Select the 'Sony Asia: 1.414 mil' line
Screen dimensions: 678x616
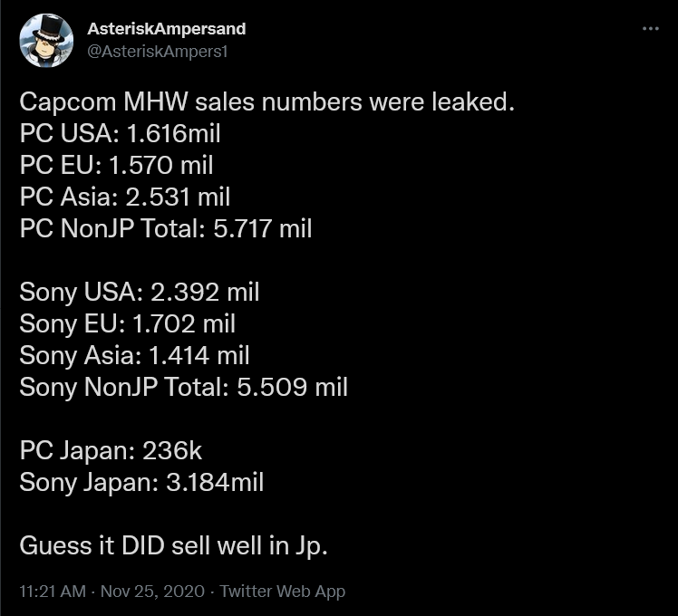click(x=134, y=355)
